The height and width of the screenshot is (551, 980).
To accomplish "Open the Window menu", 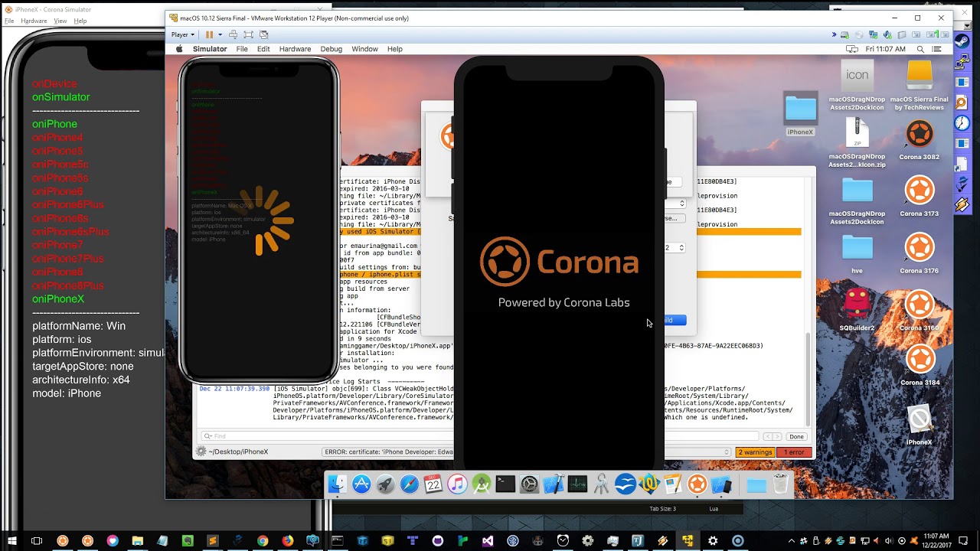I will (x=364, y=49).
